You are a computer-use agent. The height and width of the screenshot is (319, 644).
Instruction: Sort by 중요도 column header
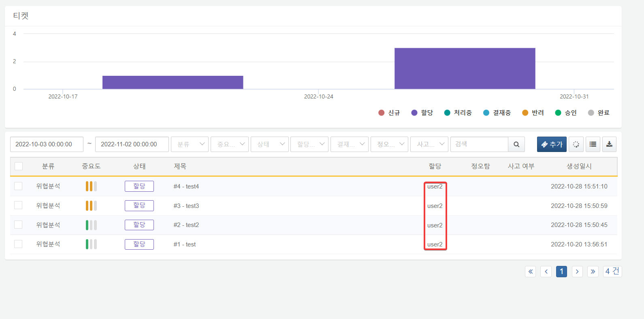coord(91,166)
